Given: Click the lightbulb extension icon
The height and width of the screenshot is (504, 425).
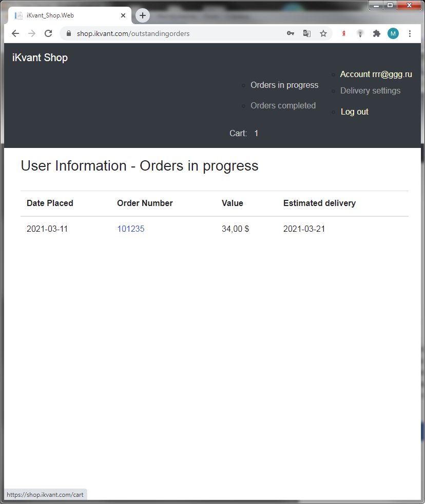Looking at the screenshot, I should click(360, 33).
